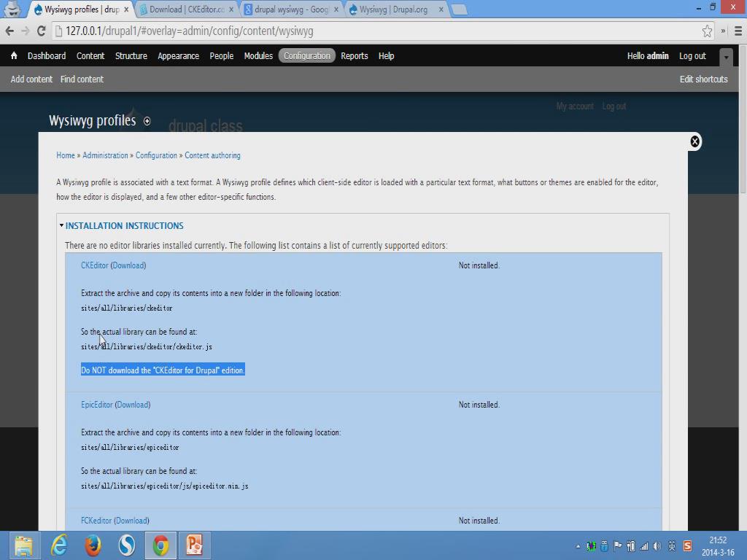Open a new browser tab
Viewport: 747px width, 560px height.
459,9
